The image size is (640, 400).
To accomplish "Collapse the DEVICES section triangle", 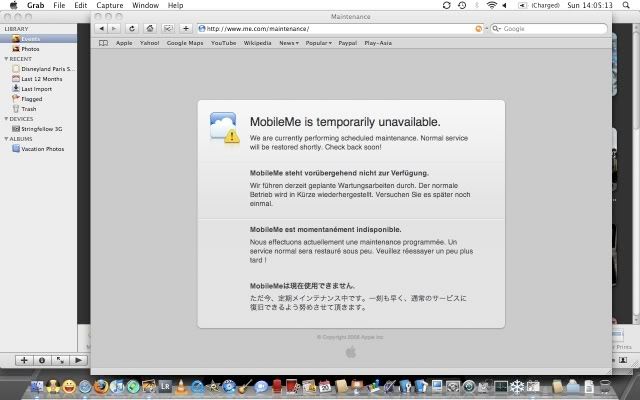I will pos(4,118).
